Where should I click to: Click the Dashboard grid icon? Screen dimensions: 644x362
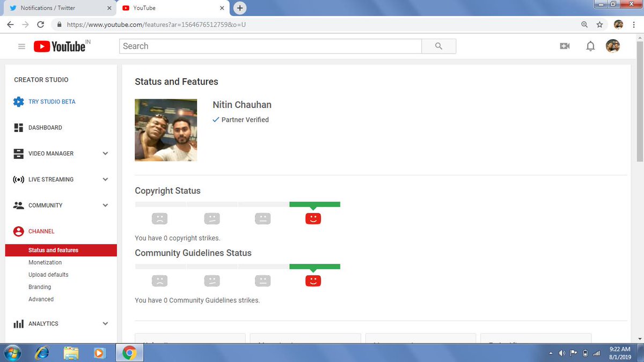click(19, 128)
